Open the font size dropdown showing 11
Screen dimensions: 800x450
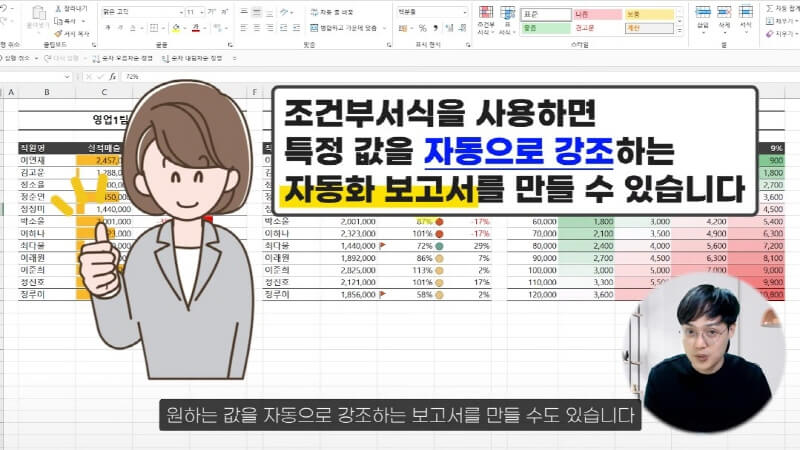(x=202, y=12)
